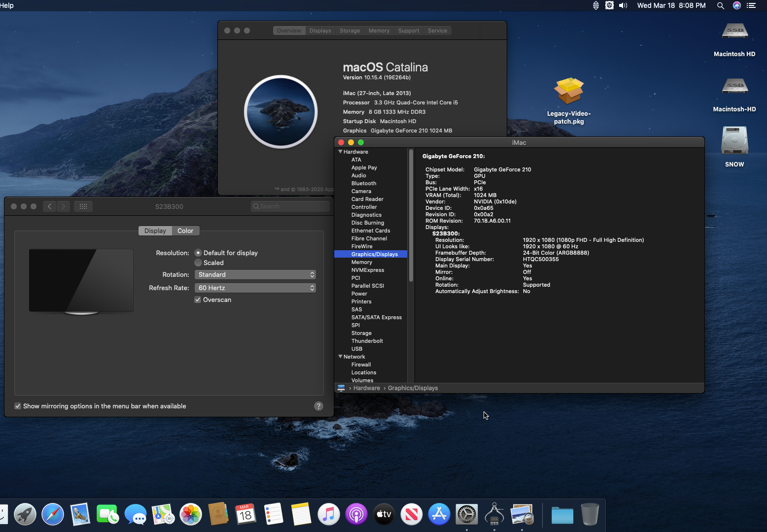767x532 pixels.
Task: Open Maps from the Dock
Action: click(163, 515)
